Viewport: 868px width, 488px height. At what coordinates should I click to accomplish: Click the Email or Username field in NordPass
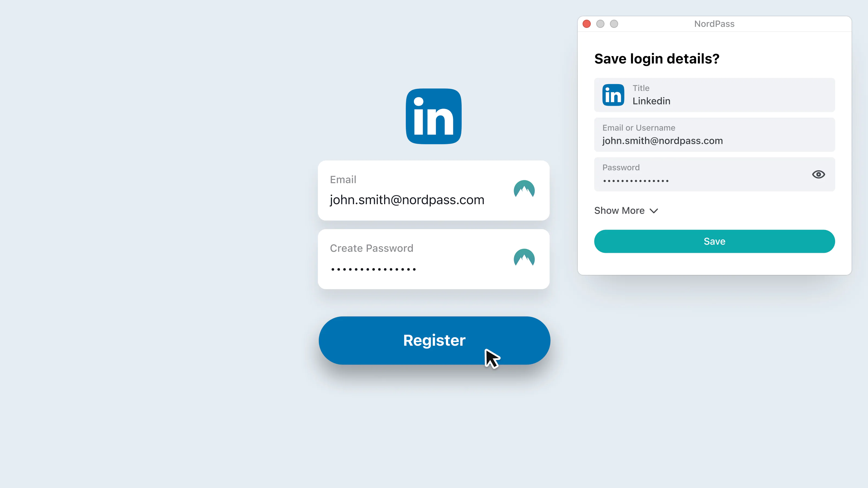click(x=714, y=135)
